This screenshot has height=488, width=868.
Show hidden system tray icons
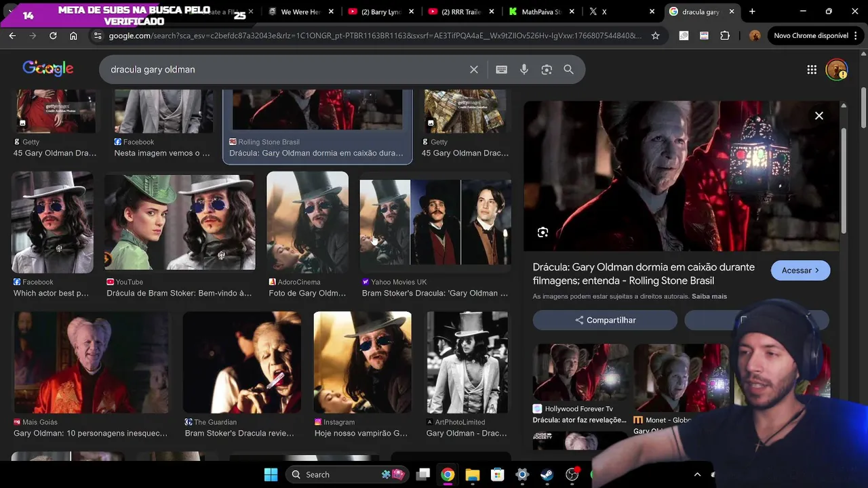[697, 474]
